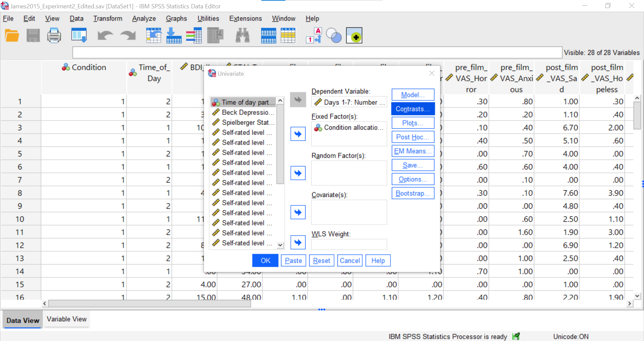Click the cell editor bar above the grid
The height and width of the screenshot is (341, 644).
[x=317, y=53]
